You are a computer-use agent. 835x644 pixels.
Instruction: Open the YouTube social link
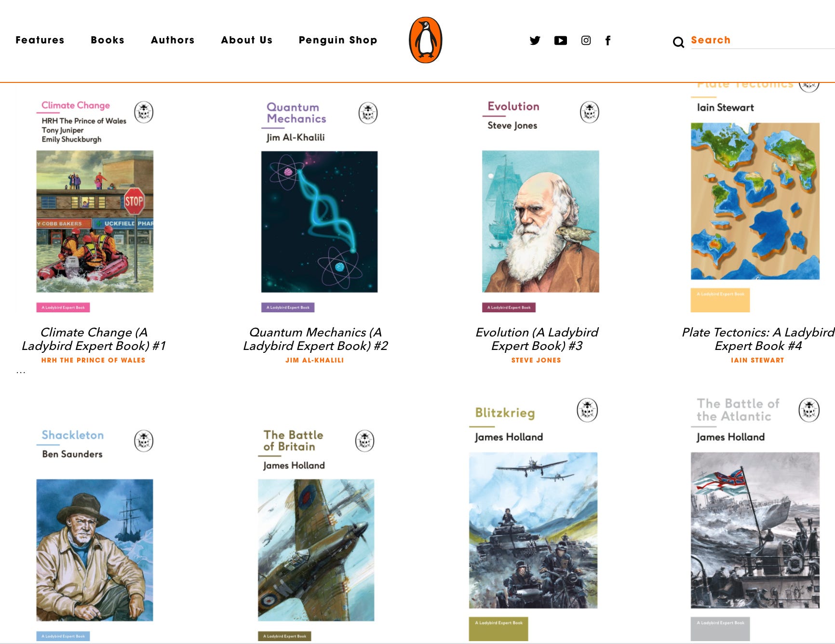point(560,40)
